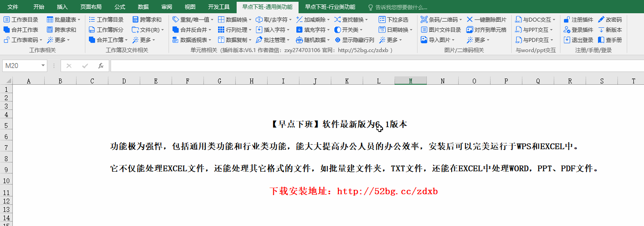Image resolution: width=644 pixels, height=226 pixels.
Task: Click the fx insert function icon
Action: [x=101, y=66]
